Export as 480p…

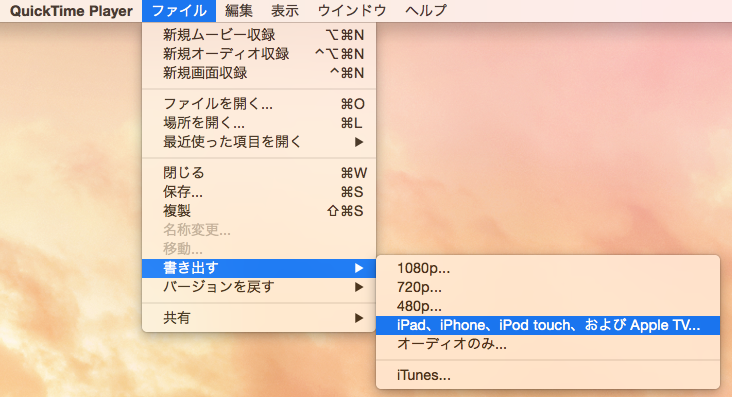[x=548, y=306]
